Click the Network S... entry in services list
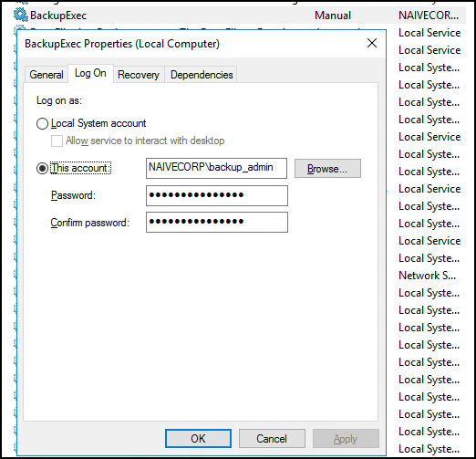This screenshot has width=476, height=459. [427, 276]
